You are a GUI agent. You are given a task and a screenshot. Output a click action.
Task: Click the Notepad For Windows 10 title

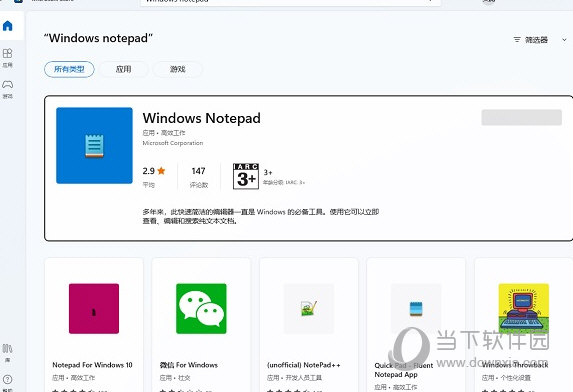pos(92,365)
